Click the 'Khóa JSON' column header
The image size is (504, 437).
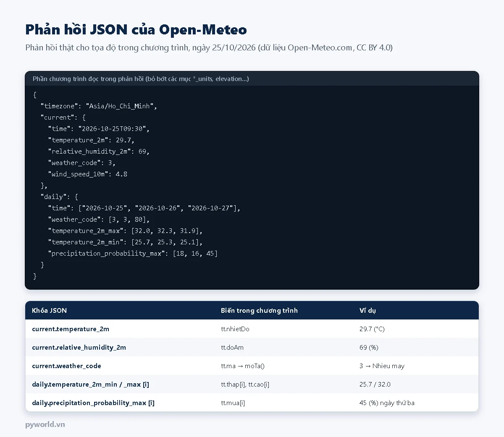49,311
